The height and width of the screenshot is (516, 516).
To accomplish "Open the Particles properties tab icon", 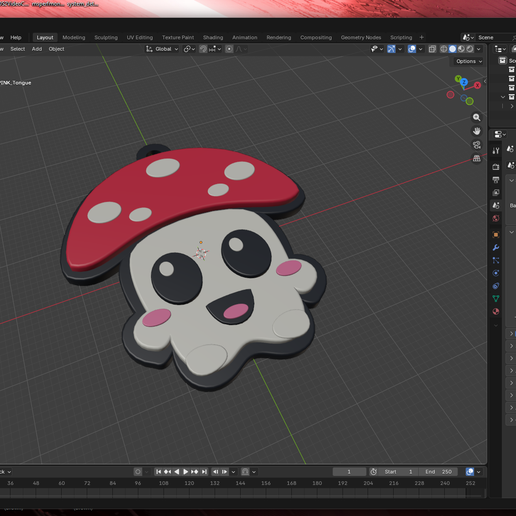I will [x=496, y=260].
